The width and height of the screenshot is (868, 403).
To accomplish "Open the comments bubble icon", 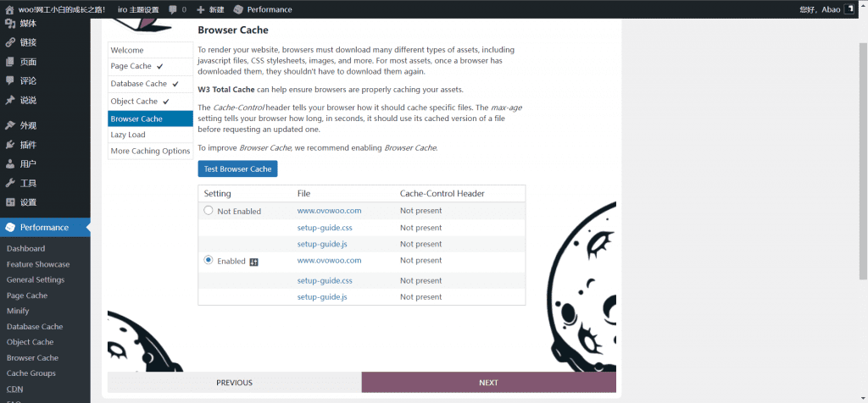I will [x=173, y=9].
